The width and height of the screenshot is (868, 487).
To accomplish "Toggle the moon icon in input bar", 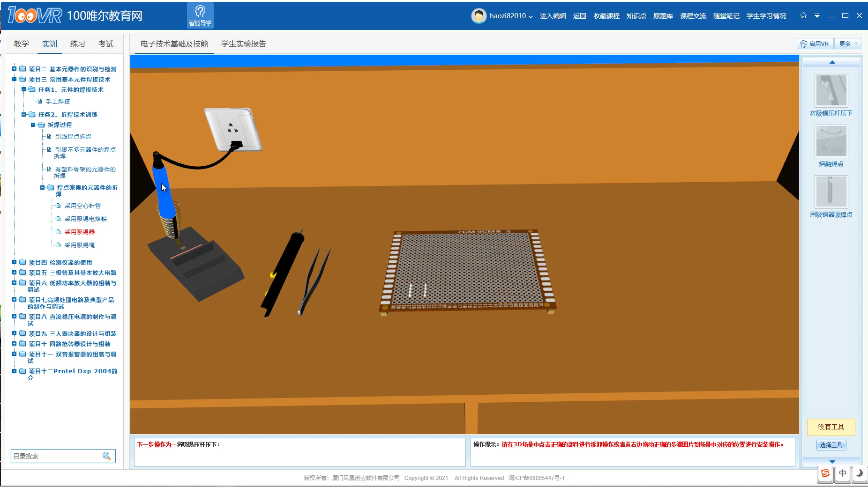I will coord(859,473).
